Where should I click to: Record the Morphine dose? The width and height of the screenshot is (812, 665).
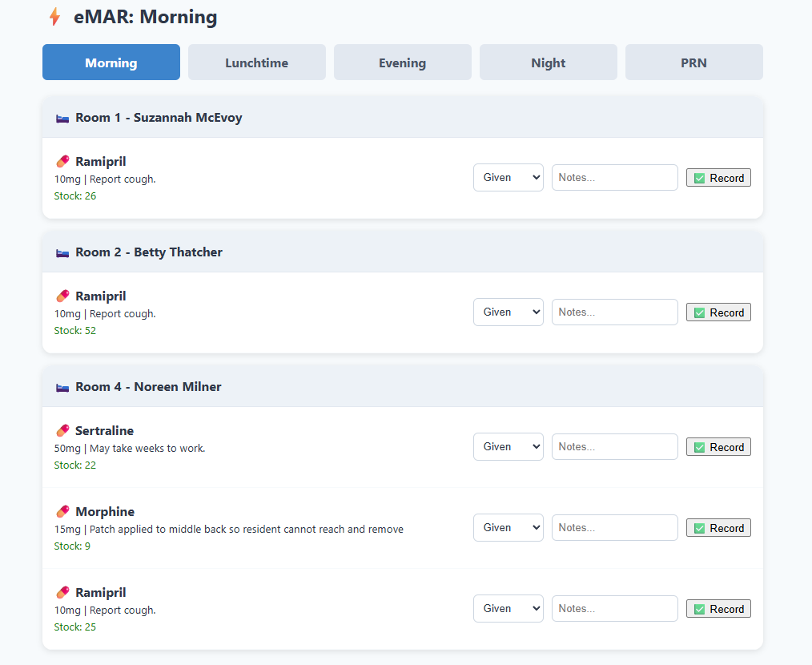click(x=718, y=528)
